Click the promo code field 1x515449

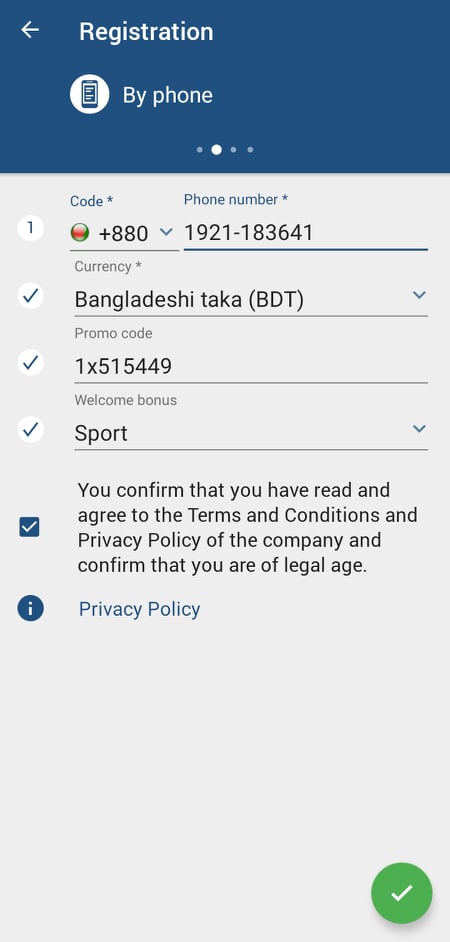(x=251, y=366)
